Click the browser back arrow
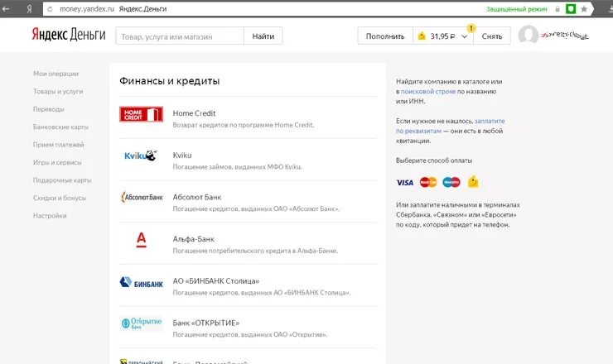Viewport: 613px width, 364px height. pyautogui.click(x=6, y=8)
